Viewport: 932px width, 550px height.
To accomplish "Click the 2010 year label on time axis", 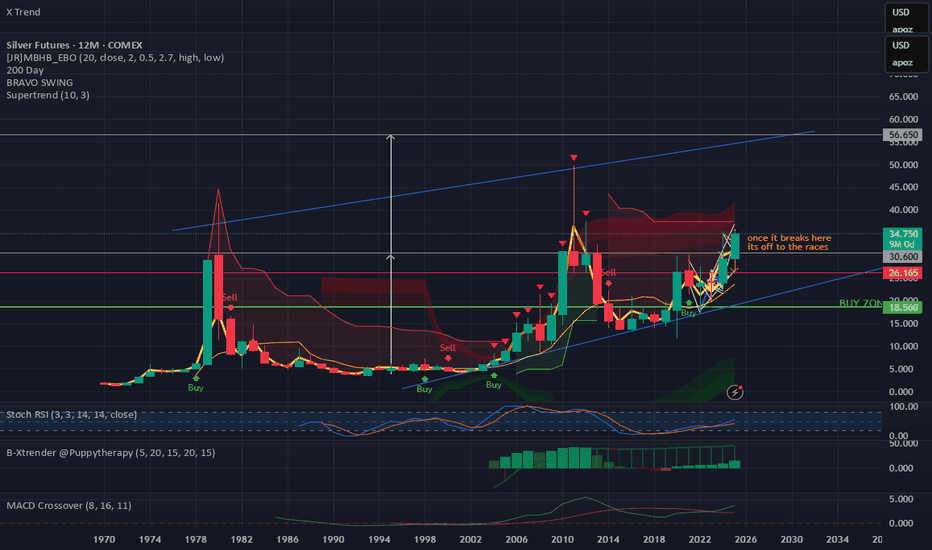I will click(562, 539).
